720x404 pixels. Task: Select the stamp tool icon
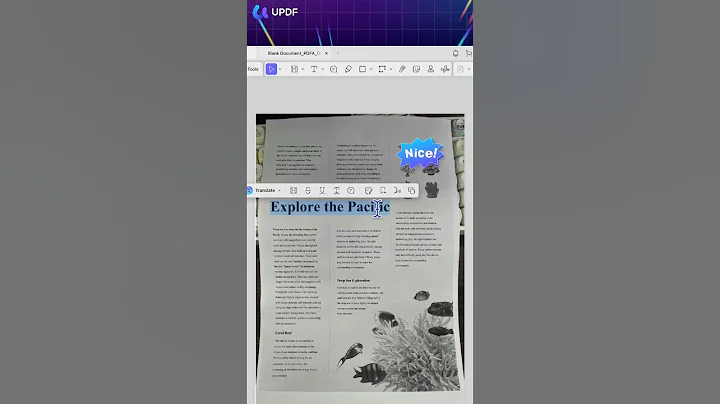coord(431,69)
